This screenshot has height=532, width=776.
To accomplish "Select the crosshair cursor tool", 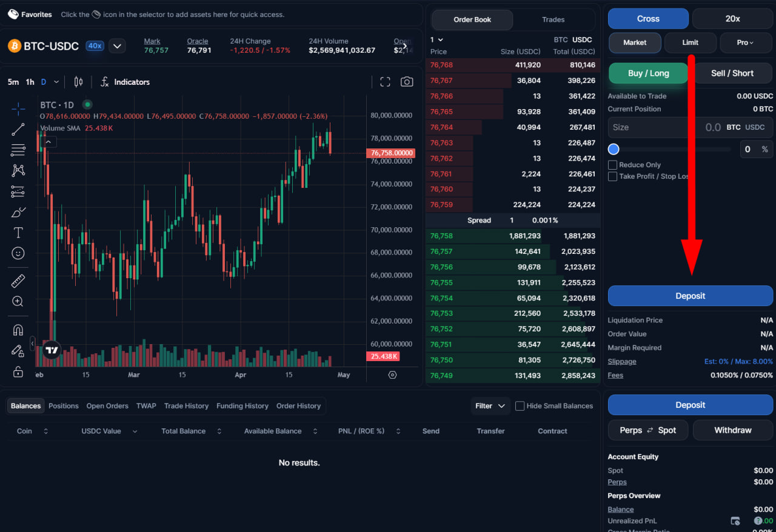I will click(x=18, y=109).
